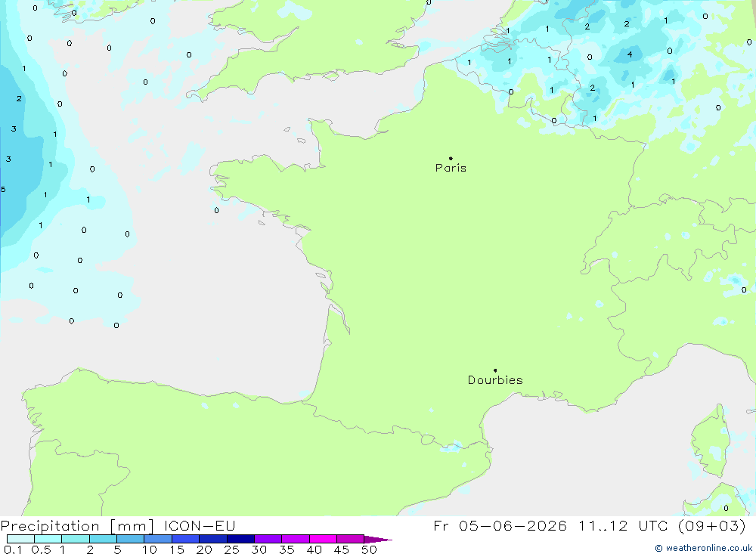Pick the 40–45 mm legend swatch
The height and width of the screenshot is (554, 756).
click(323, 539)
